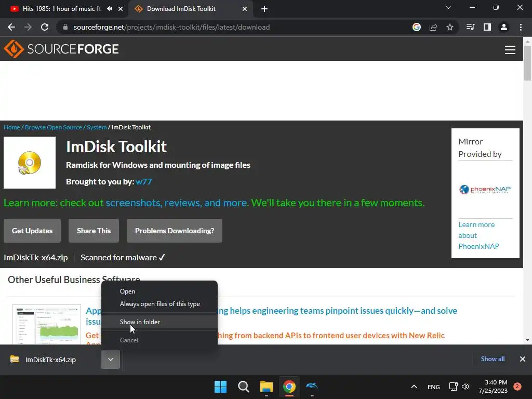Screen dimensions: 532x399
Task: Open a new browser tab
Action: tap(264, 9)
